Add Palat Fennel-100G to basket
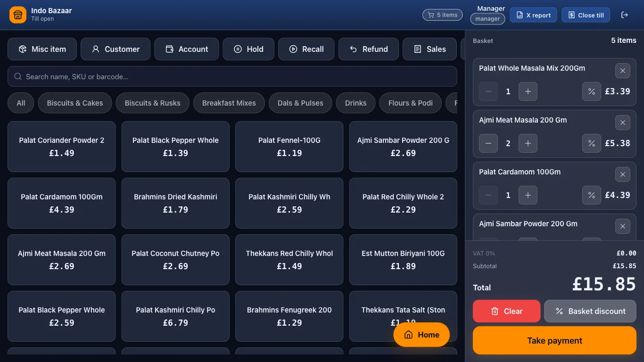Viewport: 644px width, 362px height. point(289,147)
